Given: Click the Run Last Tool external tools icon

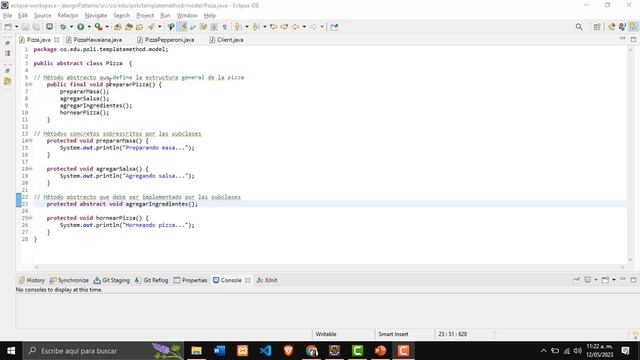Looking at the screenshot, I should 98,27.
